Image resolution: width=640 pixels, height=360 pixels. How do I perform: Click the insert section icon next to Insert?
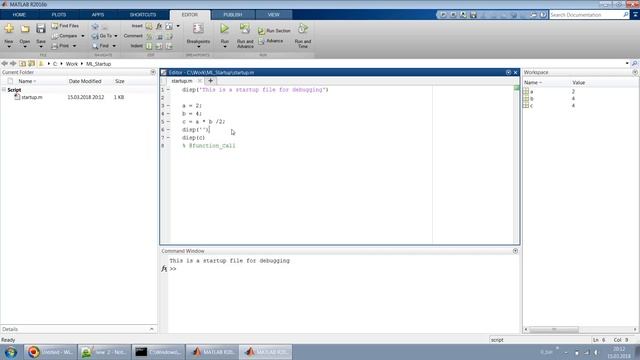[x=149, y=26]
